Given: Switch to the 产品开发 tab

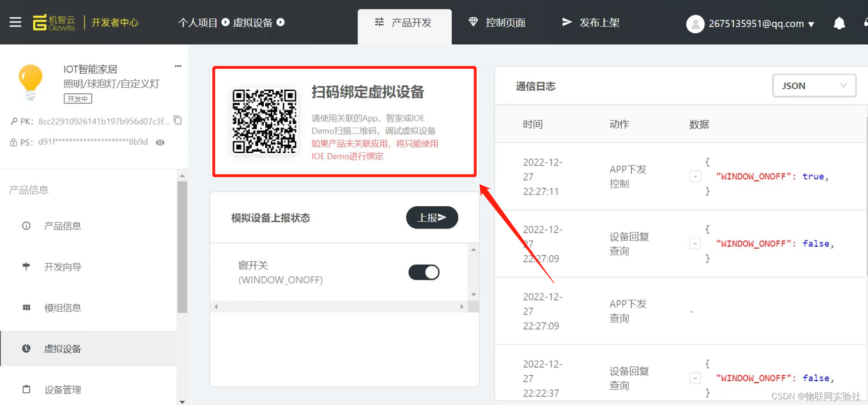Looking at the screenshot, I should point(405,27).
